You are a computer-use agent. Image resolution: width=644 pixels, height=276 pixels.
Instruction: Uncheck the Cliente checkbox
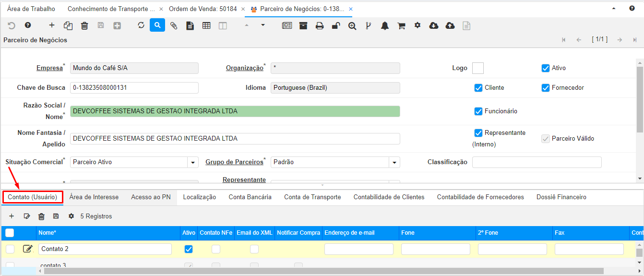tap(478, 88)
